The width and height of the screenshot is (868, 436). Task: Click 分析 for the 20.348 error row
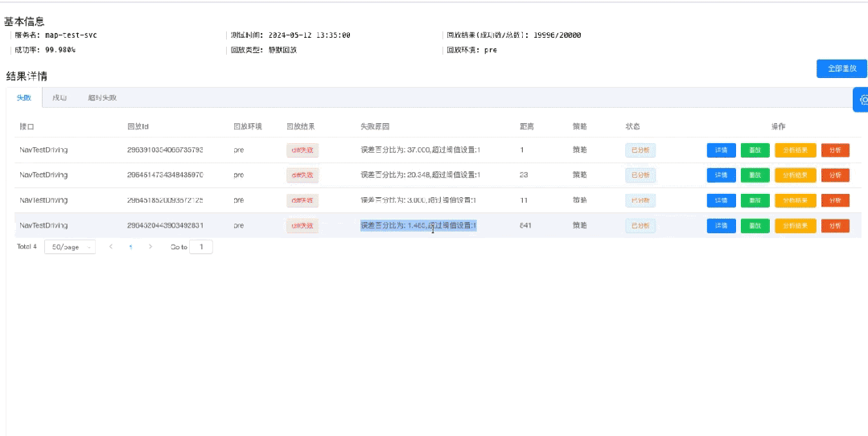click(x=835, y=175)
